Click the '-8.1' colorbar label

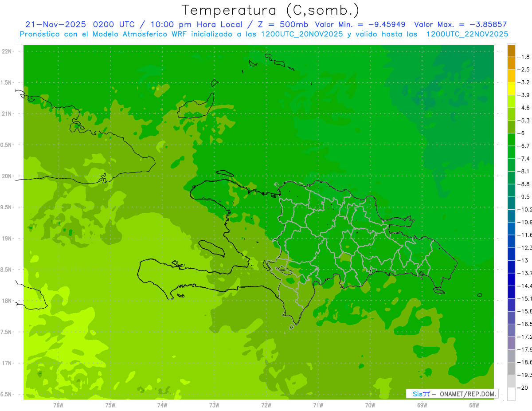[524, 171]
